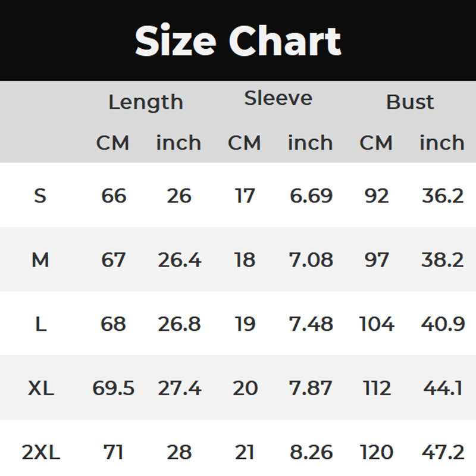The image size is (476, 476).
Task: Click the CM unit label under Bust
Action: coord(376,143)
